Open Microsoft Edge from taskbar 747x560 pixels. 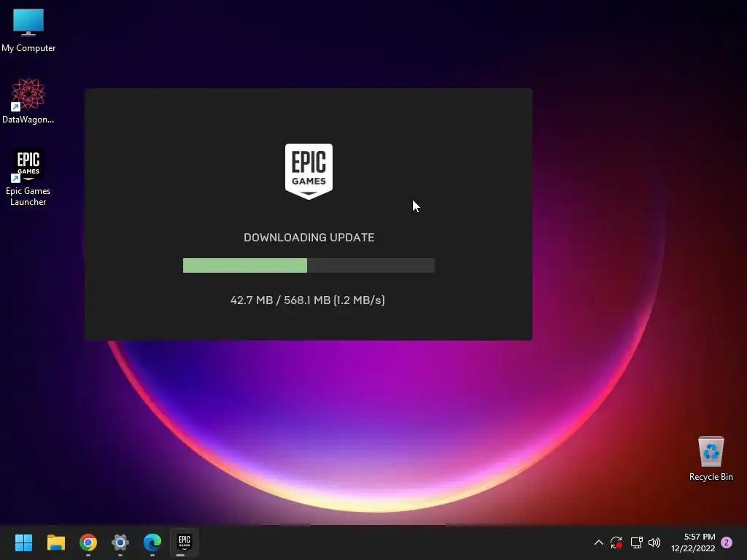pyautogui.click(x=152, y=542)
